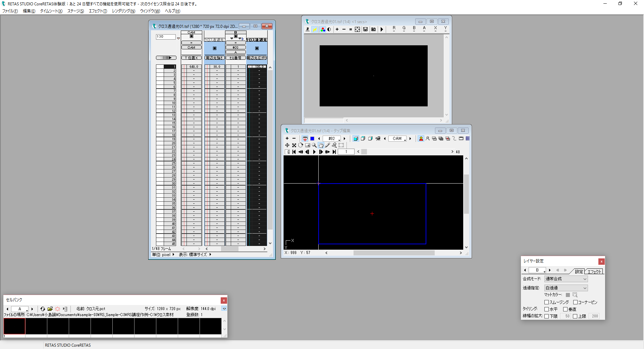Click the open folder icon in cel bank
Viewport: 644px width, 349px height.
click(x=50, y=309)
